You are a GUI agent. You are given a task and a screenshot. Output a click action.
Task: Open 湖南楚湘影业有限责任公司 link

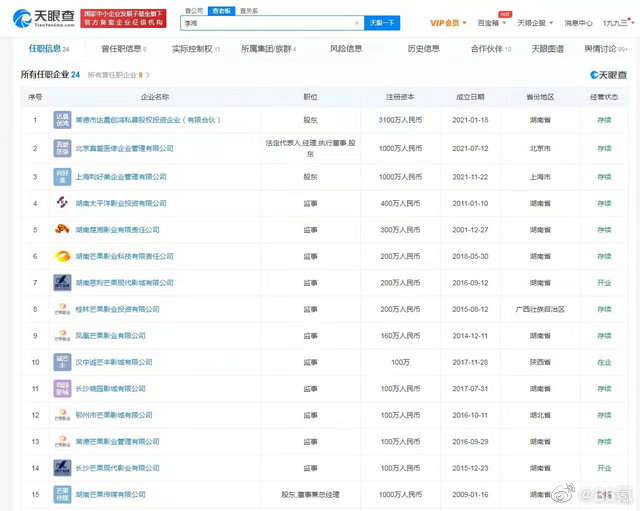[x=118, y=230]
